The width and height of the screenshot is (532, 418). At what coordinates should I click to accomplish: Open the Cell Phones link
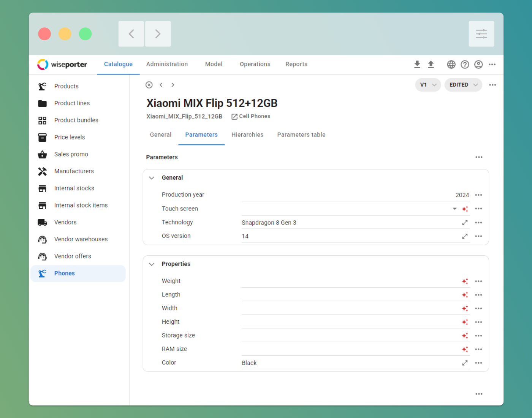click(x=251, y=116)
